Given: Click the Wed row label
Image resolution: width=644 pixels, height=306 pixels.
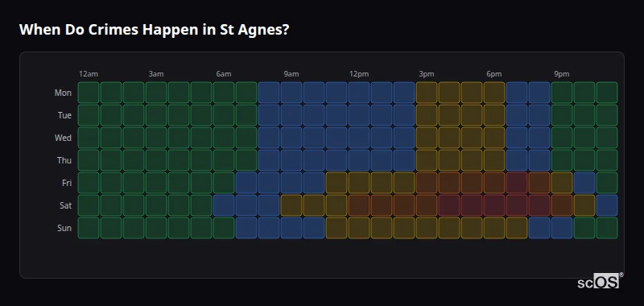Looking at the screenshot, I should [x=63, y=138].
